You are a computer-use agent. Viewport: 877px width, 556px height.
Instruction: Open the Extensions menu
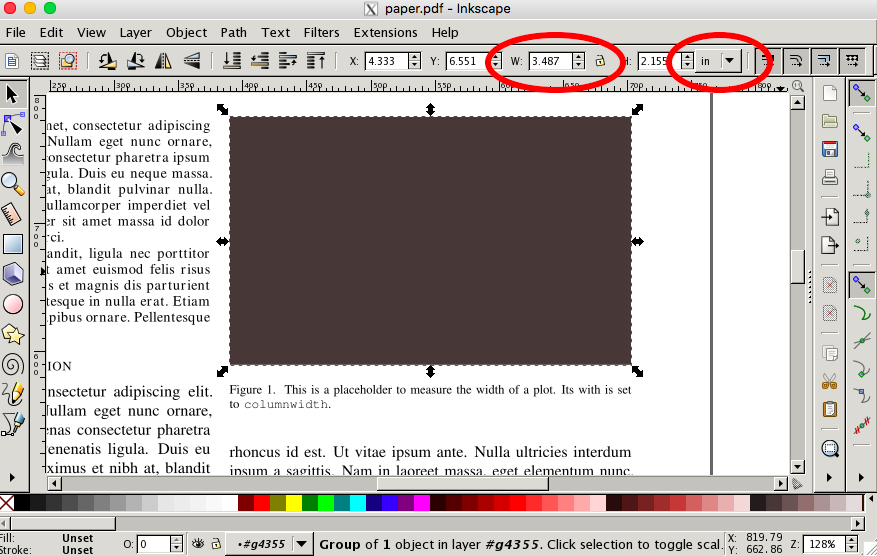coord(385,32)
